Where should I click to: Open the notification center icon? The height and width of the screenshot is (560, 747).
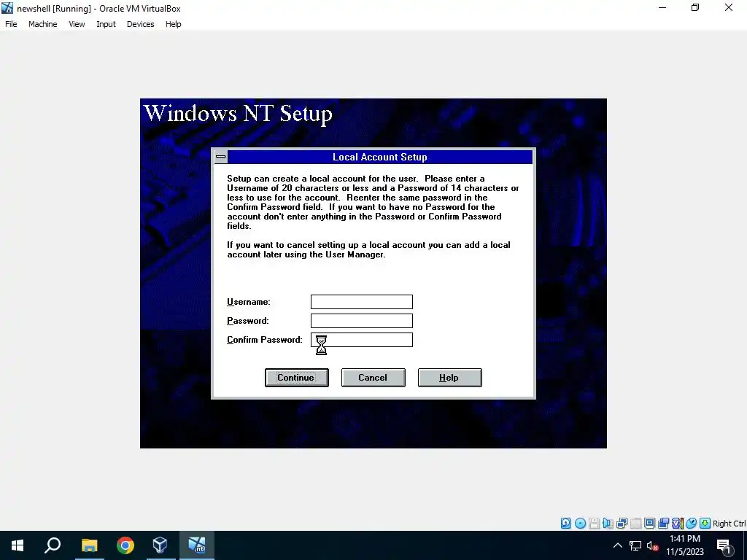pyautogui.click(x=724, y=546)
